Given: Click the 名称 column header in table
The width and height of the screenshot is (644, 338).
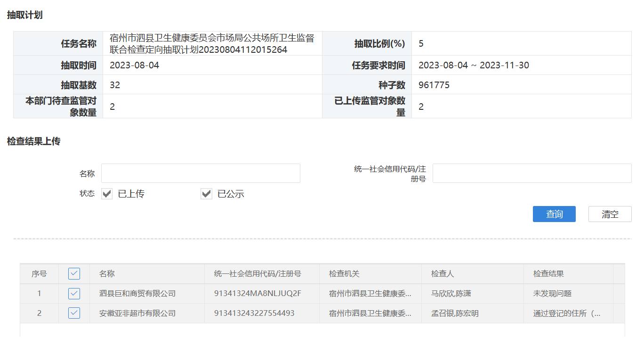Looking at the screenshot, I should 147,273.
